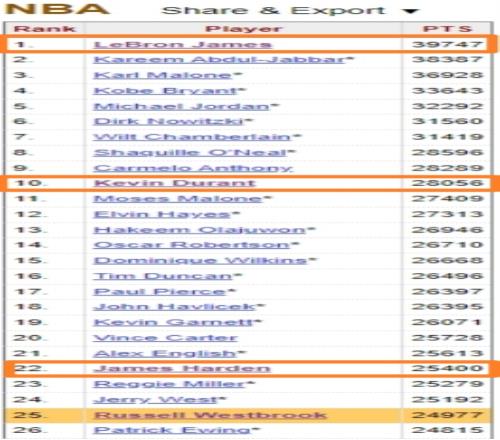Open Shaquille O'Neal player link

pos(190,153)
